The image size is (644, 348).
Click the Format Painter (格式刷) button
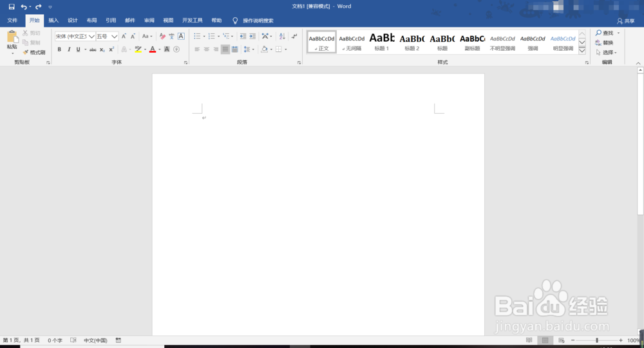point(34,53)
